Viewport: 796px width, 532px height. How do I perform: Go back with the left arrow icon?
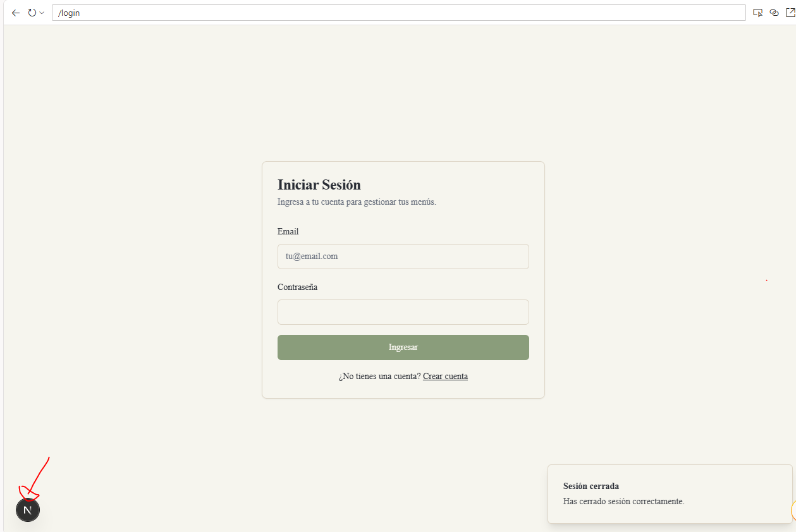16,13
